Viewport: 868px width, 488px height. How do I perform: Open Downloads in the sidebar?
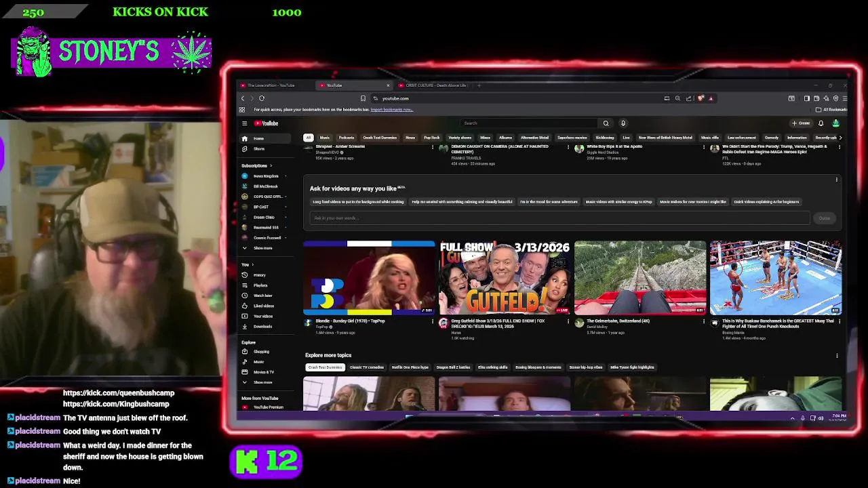(x=264, y=327)
